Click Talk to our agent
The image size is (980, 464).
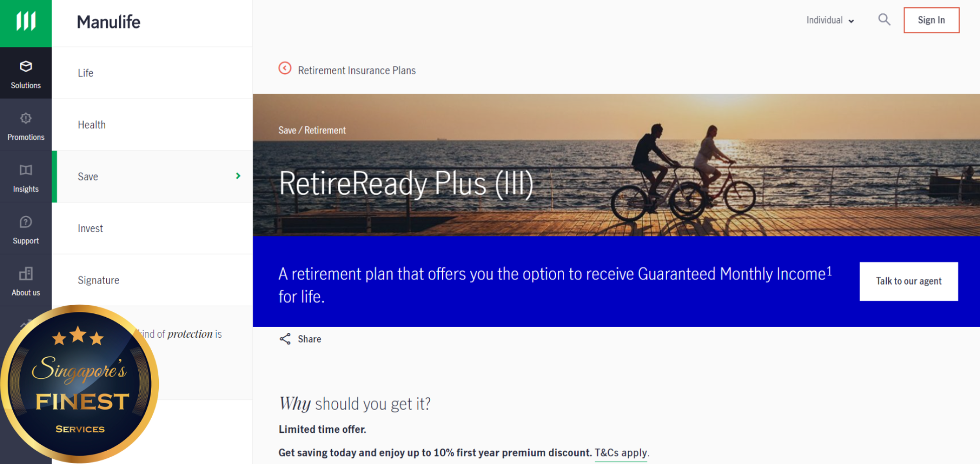pyautogui.click(x=908, y=281)
